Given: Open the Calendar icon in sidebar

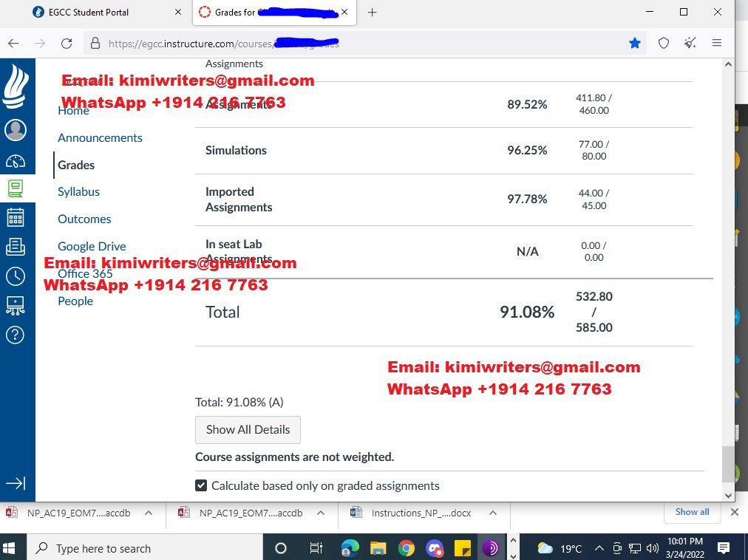Looking at the screenshot, I should [16, 217].
